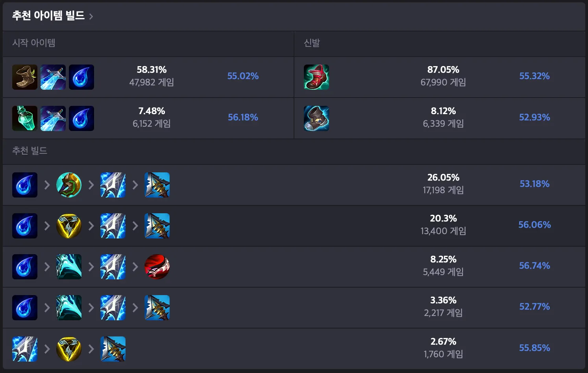Viewport: 588px width, 373px height.
Task: Select the red Mercury's Treads boots icon
Action: [316, 77]
